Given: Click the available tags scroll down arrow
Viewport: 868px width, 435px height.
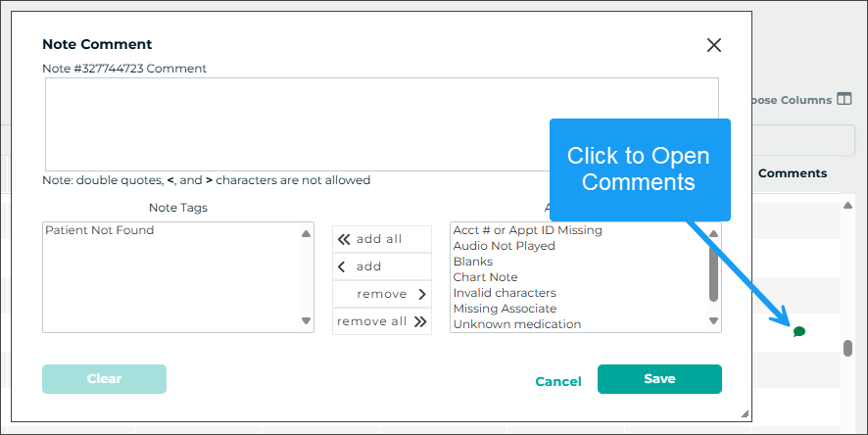Looking at the screenshot, I should tap(713, 321).
